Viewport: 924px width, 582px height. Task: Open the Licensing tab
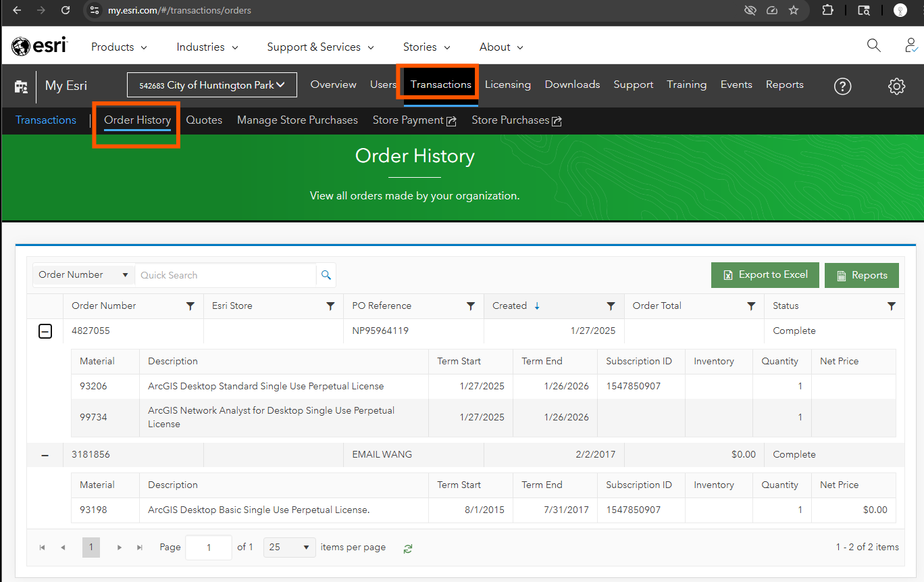[x=508, y=84]
